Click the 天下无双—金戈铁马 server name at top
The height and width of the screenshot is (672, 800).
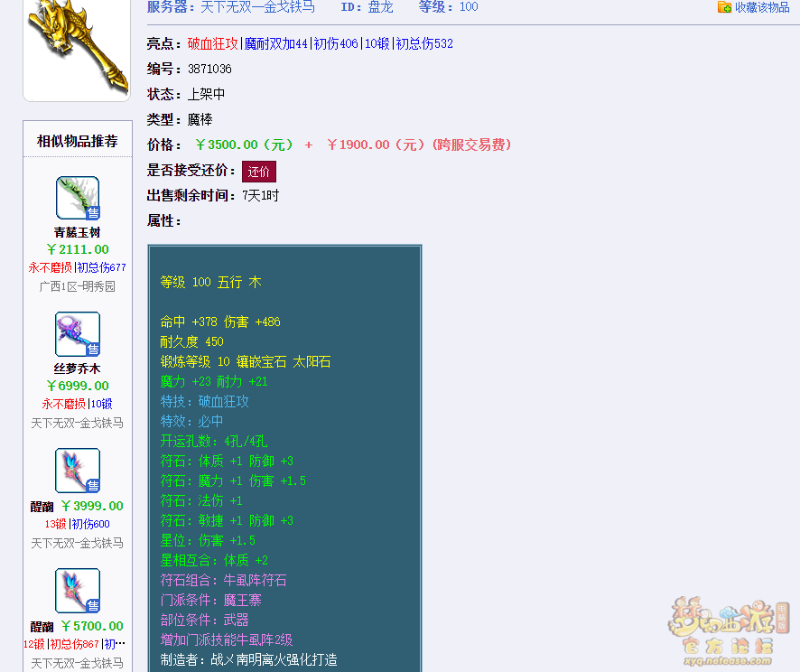tap(257, 7)
